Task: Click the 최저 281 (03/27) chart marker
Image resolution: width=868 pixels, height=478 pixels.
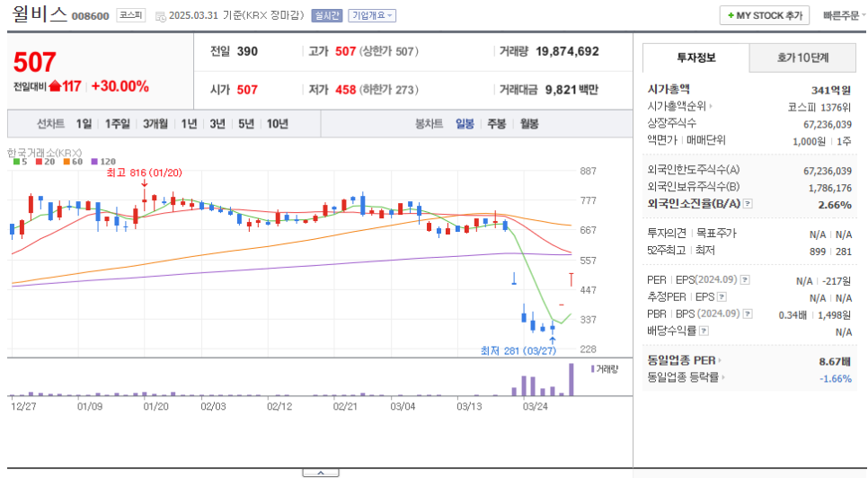Action: (518, 350)
